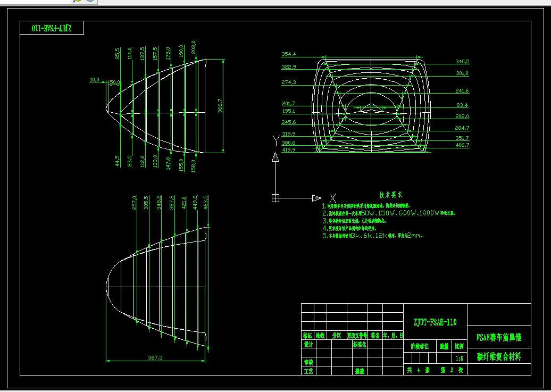Select the FSAE赛车前鼻锥 title text
The image size is (551, 392).
click(499, 338)
